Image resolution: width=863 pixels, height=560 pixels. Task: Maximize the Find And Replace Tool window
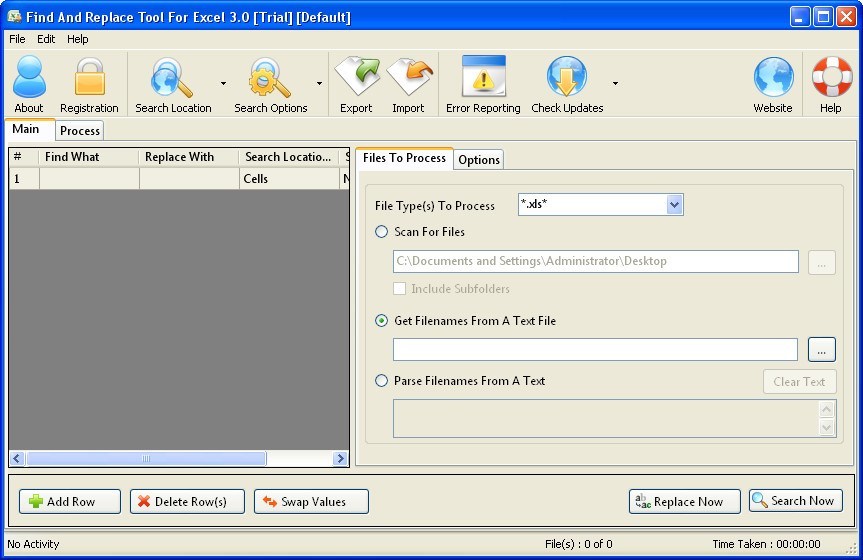coord(823,17)
